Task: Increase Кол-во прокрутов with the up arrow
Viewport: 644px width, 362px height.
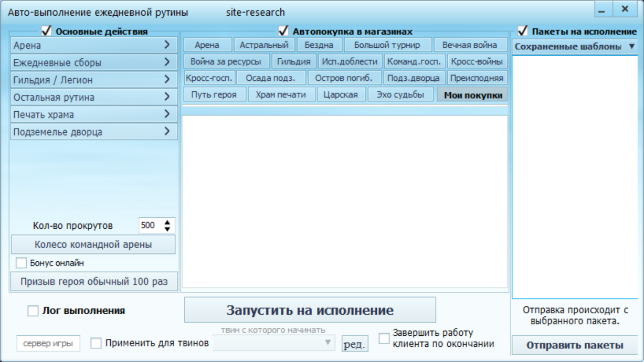Action: [x=167, y=222]
